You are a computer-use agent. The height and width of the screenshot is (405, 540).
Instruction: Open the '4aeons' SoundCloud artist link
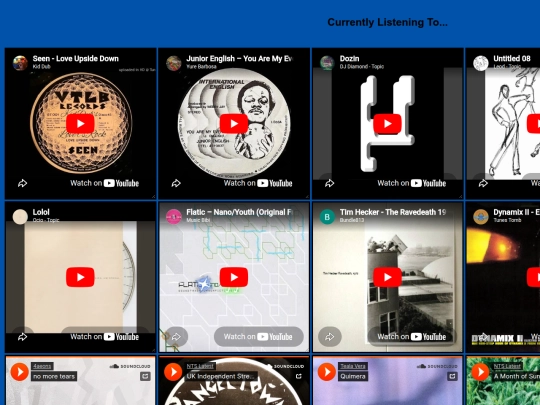42,366
